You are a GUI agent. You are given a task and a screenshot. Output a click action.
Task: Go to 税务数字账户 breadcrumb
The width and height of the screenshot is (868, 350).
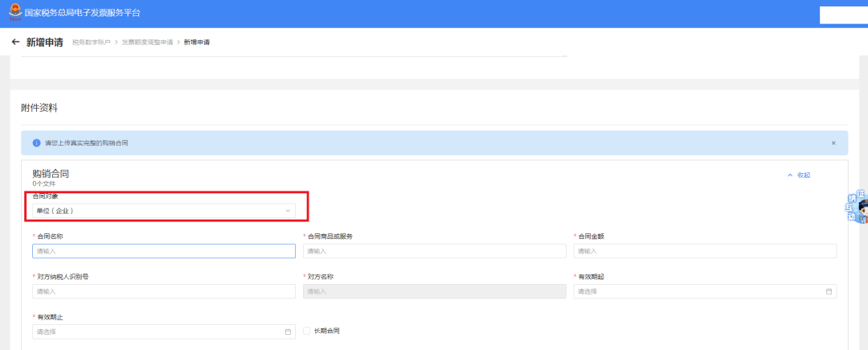click(92, 43)
